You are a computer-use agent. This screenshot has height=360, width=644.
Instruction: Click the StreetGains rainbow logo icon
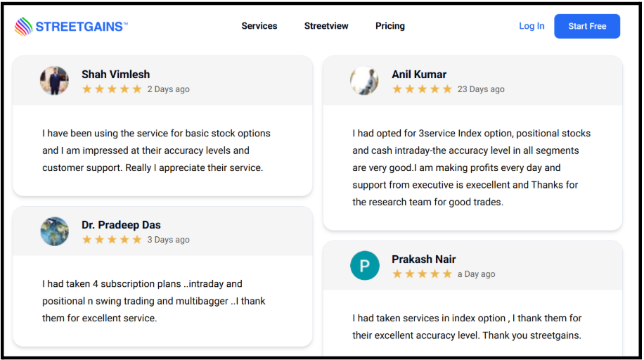pos(23,27)
